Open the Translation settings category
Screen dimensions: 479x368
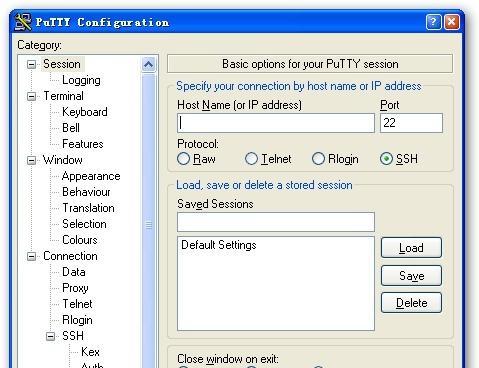pyautogui.click(x=88, y=208)
